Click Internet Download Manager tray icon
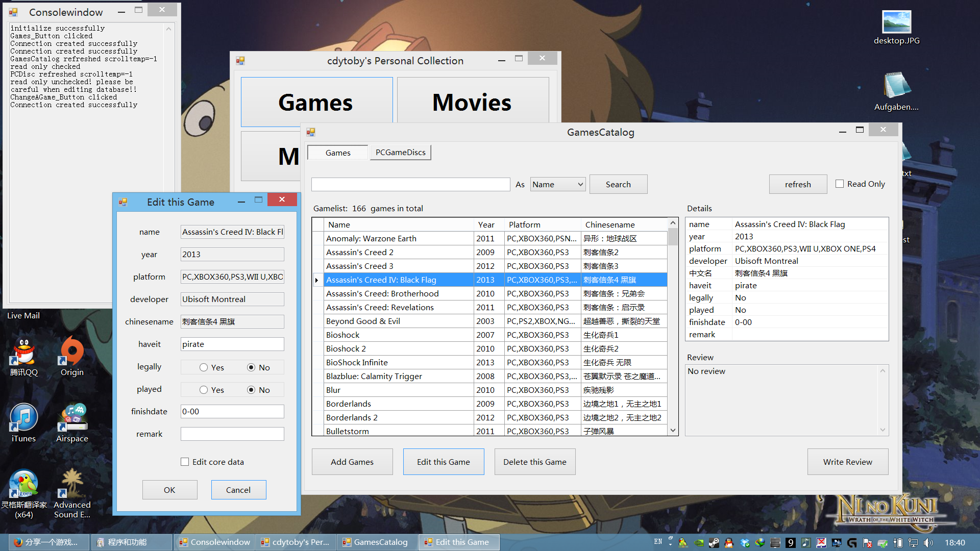Viewport: 980px width, 551px height. (760, 543)
